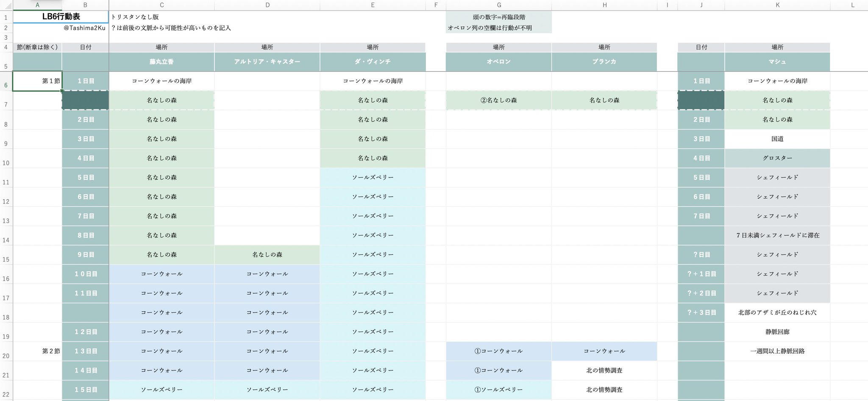Click the オベロン列の空欄は行動が不明 legend cell

tap(499, 28)
